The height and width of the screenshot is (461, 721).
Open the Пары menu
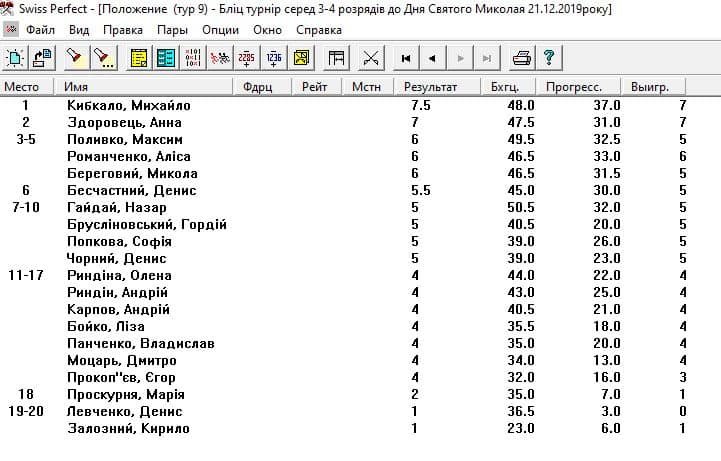pos(172,30)
